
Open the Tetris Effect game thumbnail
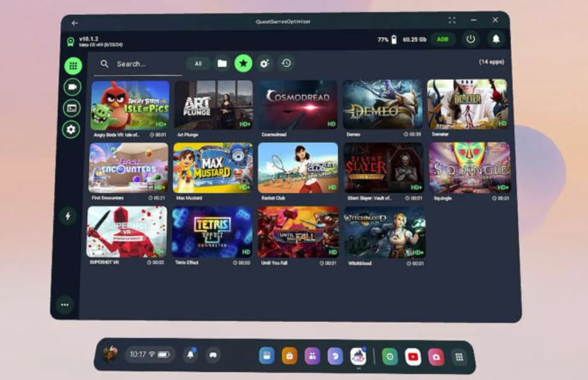point(212,232)
